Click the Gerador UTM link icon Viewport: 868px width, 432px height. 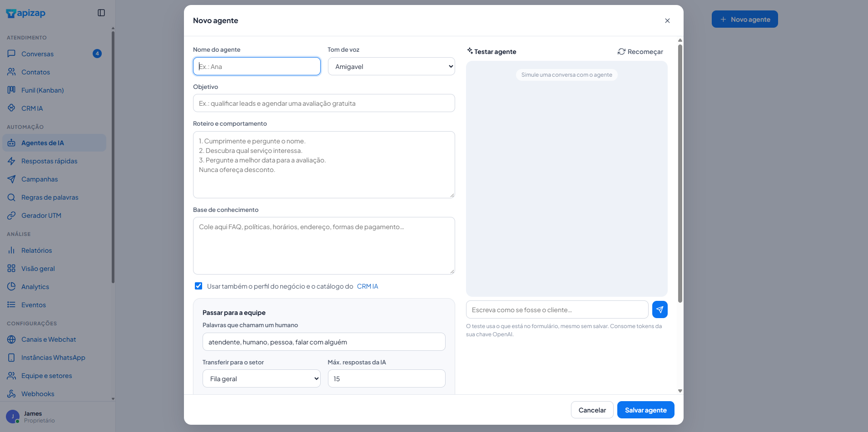point(11,215)
